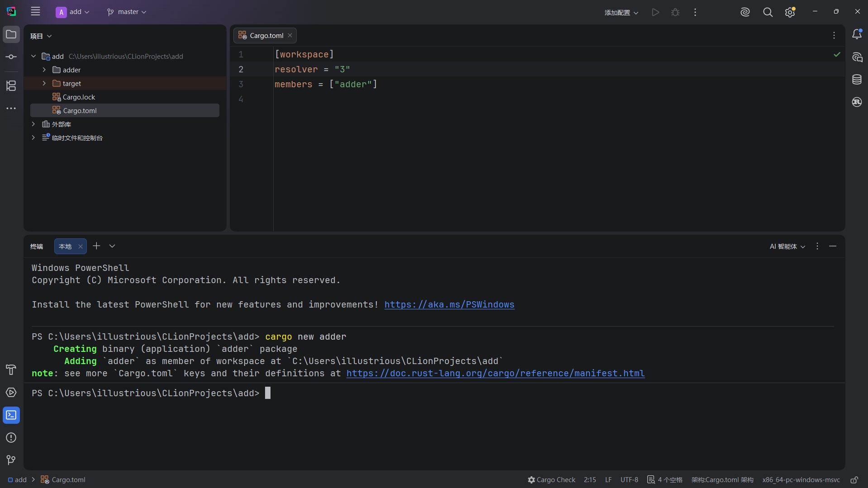Image resolution: width=868 pixels, height=488 pixels.
Task: Open the project view mode dropdown
Action: click(x=41, y=36)
